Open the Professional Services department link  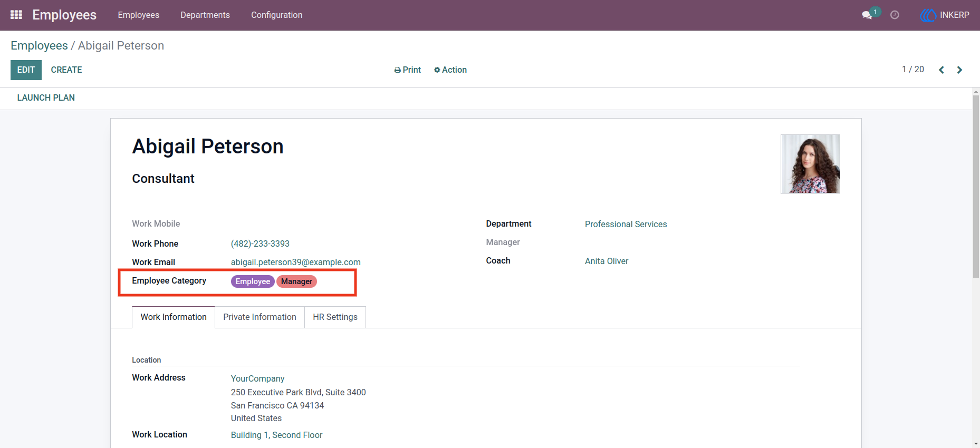[626, 225]
